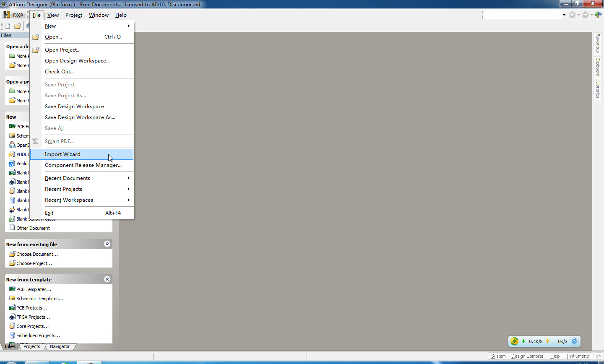604x364 pixels.
Task: Click the Help status bar button
Action: coord(555,356)
